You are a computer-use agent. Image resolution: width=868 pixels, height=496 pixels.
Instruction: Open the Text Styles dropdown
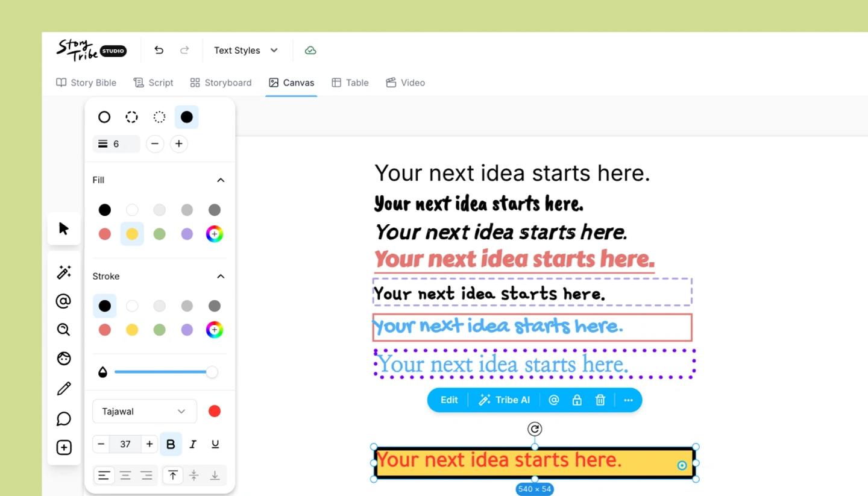(246, 50)
